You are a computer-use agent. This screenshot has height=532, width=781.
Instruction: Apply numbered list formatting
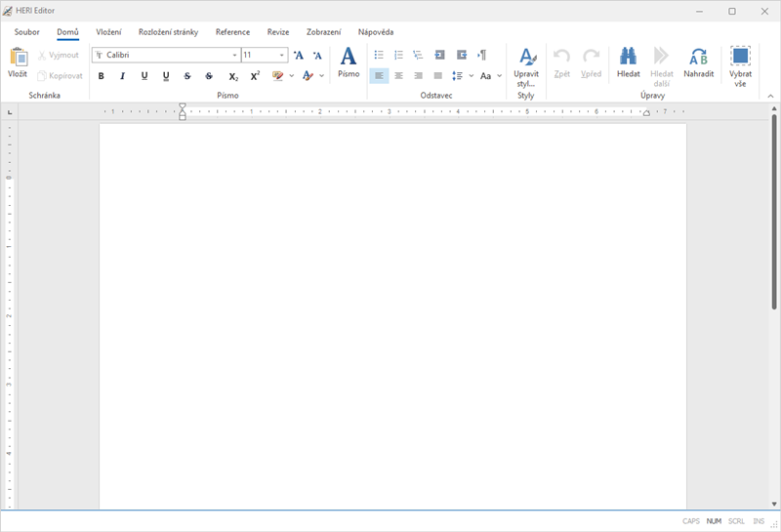coord(398,55)
